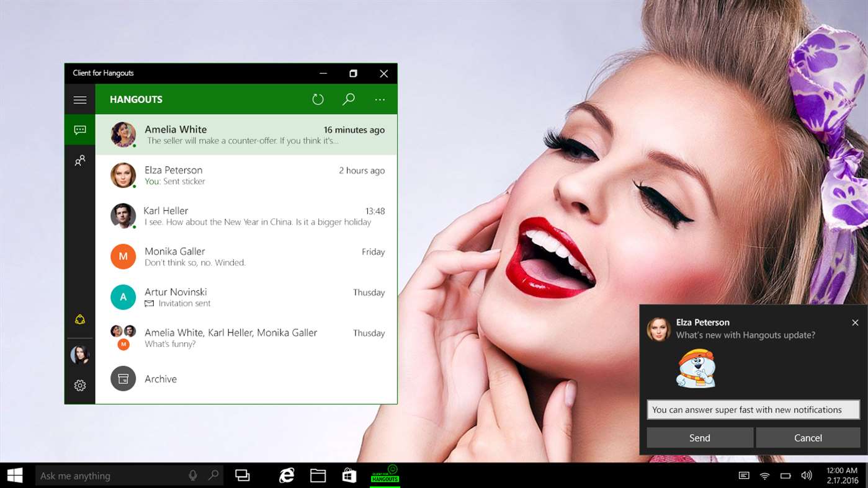Click the yellow notifications bell icon
The width and height of the screenshot is (868, 488).
click(x=80, y=319)
